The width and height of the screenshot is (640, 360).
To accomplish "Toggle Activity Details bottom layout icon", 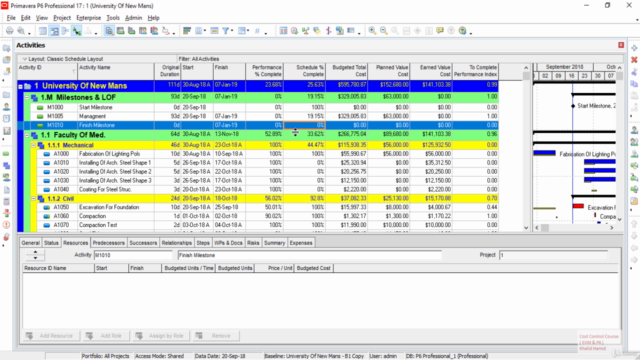I will click(109, 31).
